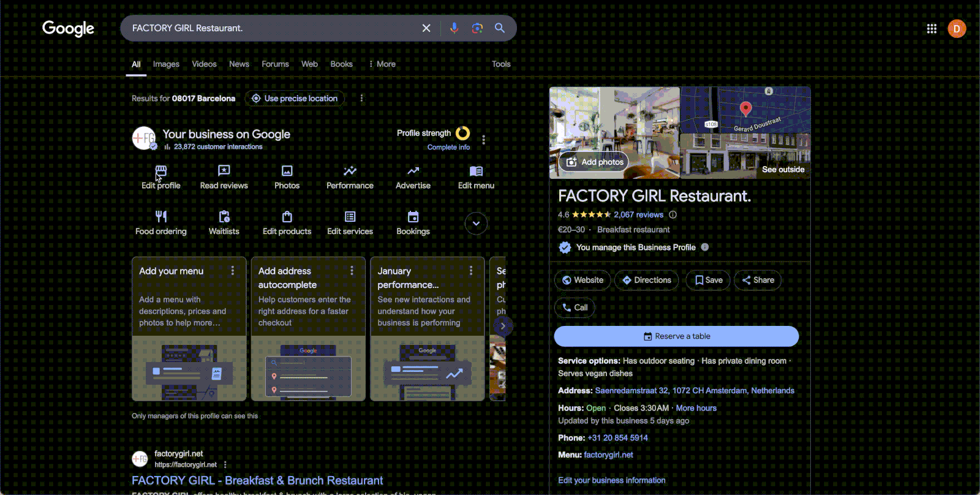Switch to the Forums tab
Viewport: 980px width, 495px height.
click(x=275, y=64)
